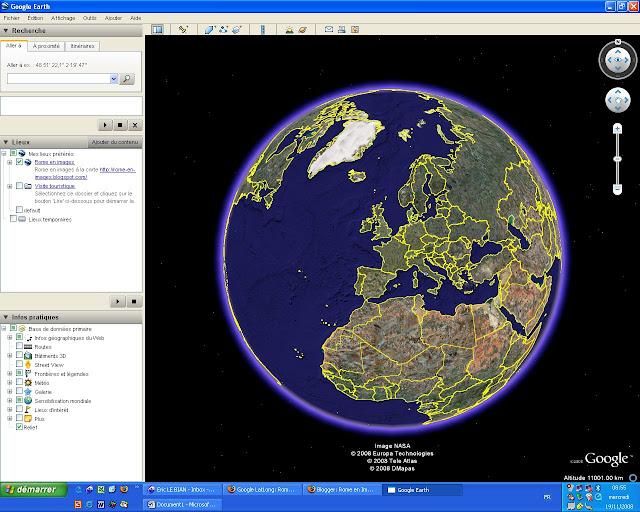Click the Frontières et légendes flag icon
The width and height of the screenshot is (640, 512).
pos(28,374)
